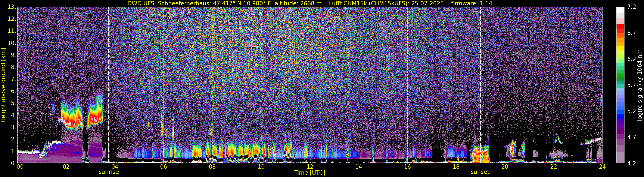This screenshot has height=177, width=644.
Task: Click the height axis tick '5.'
Action: click(x=13, y=103)
